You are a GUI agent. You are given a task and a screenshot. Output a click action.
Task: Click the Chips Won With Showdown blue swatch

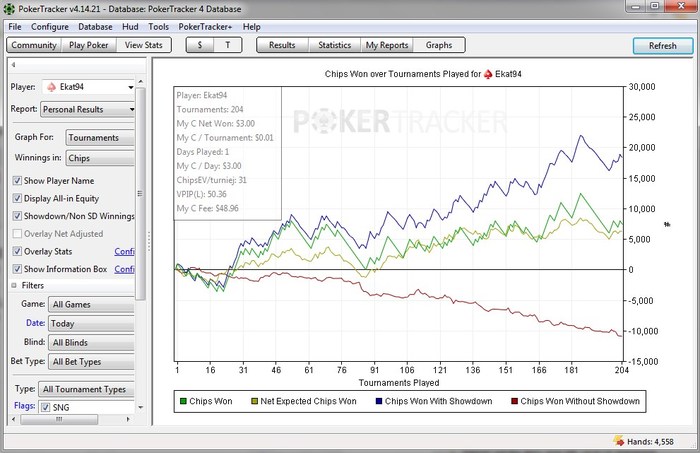pos(379,401)
